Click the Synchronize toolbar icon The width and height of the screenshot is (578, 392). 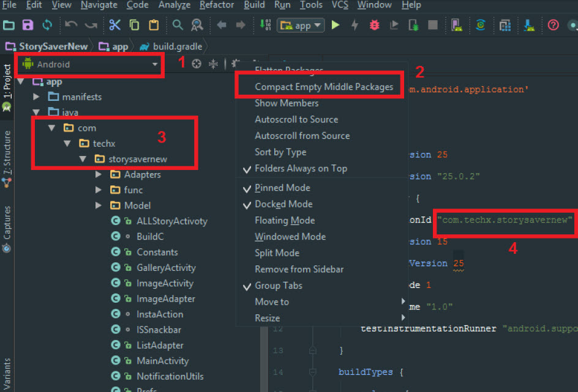(x=47, y=25)
